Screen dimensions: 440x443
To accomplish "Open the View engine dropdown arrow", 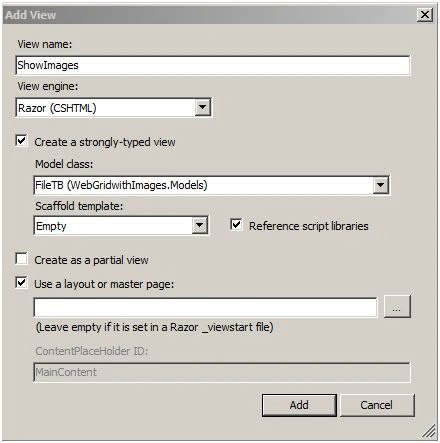I will [x=202, y=107].
